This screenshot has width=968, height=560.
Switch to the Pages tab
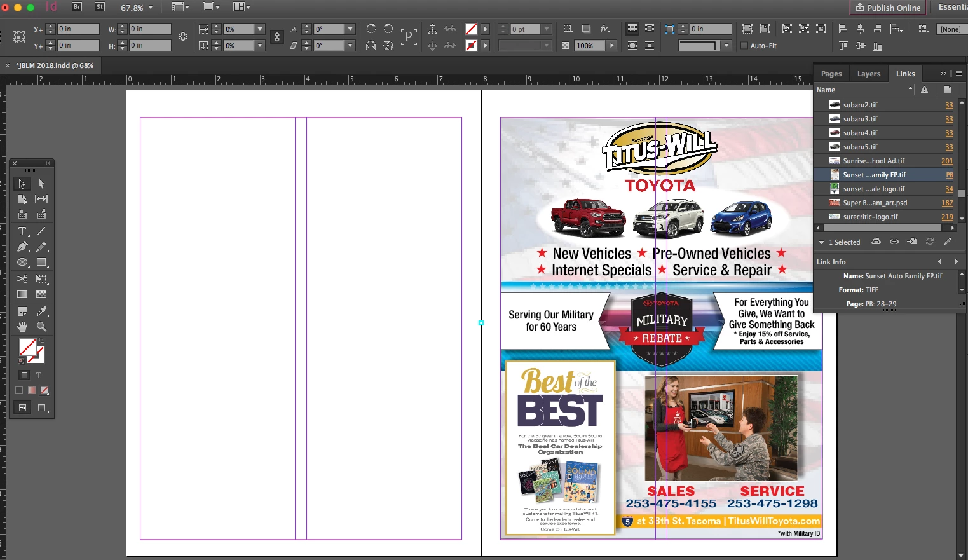pos(831,74)
